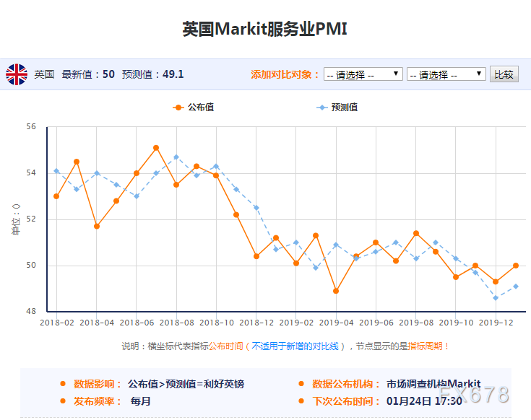Click the 比较 compare button
531x420 pixels.
point(504,74)
